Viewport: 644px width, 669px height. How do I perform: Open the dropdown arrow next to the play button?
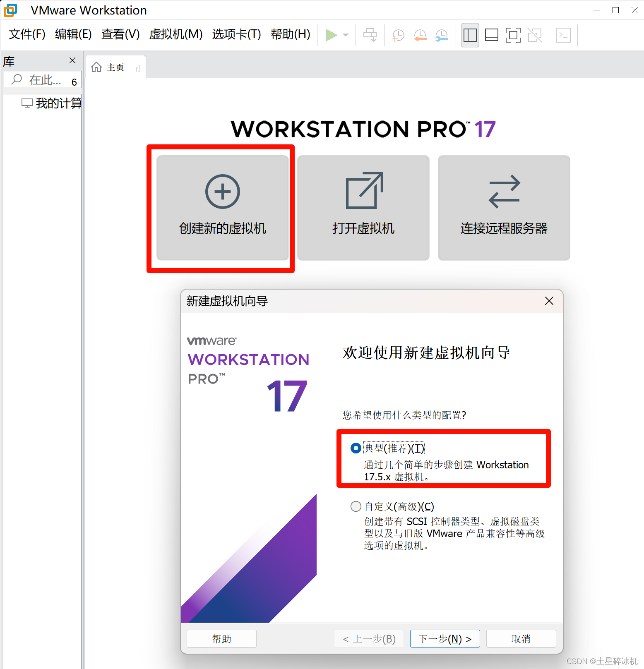(x=346, y=35)
